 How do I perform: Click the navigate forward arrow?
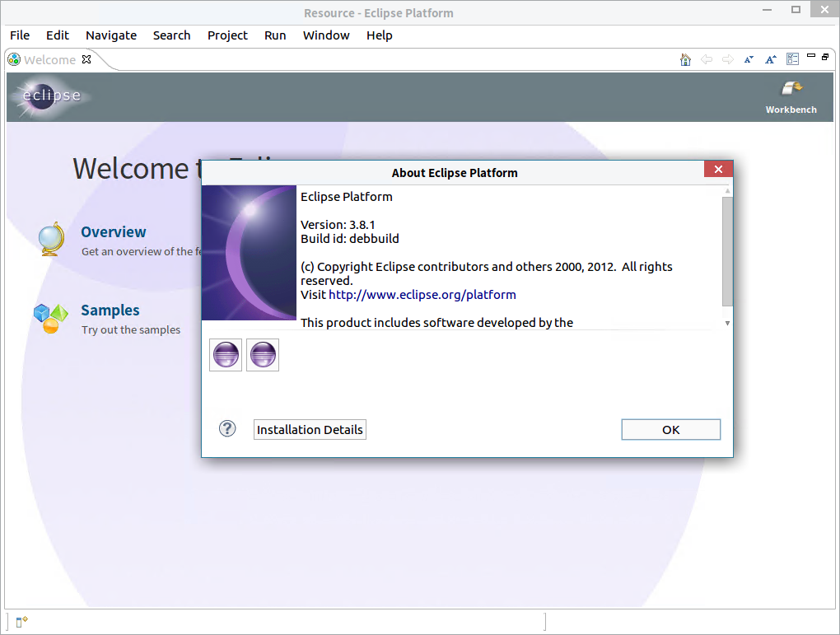[x=727, y=59]
